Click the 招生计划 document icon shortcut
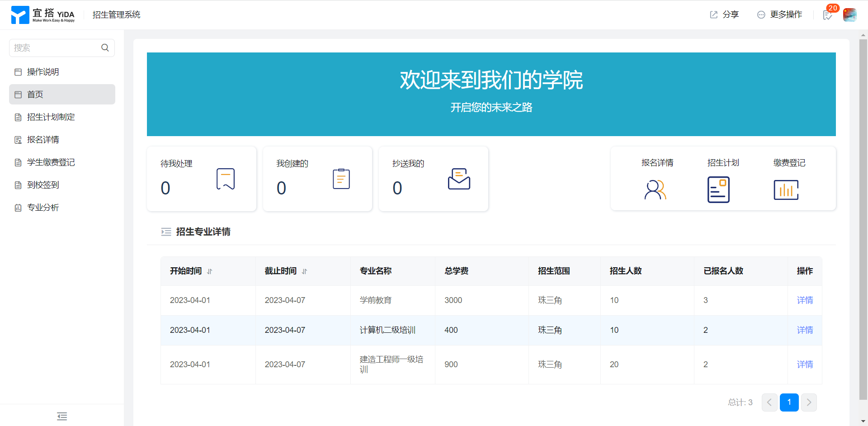The height and width of the screenshot is (426, 868). coord(718,189)
